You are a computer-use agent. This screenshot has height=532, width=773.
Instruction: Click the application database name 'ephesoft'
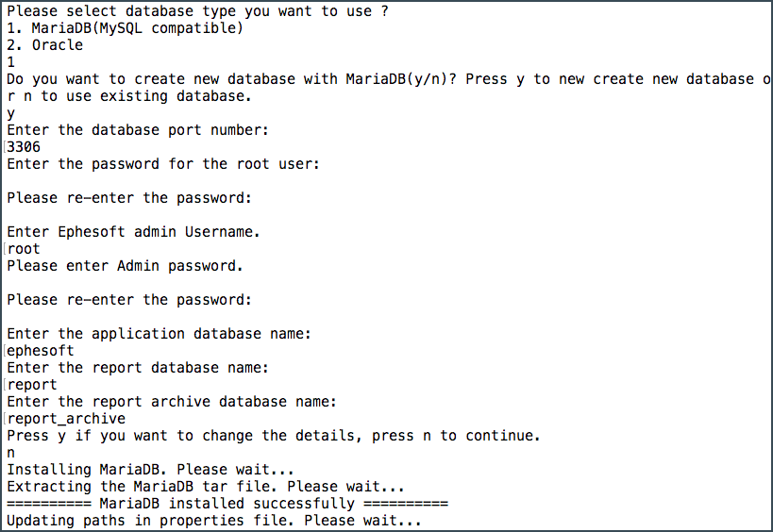click(41, 351)
